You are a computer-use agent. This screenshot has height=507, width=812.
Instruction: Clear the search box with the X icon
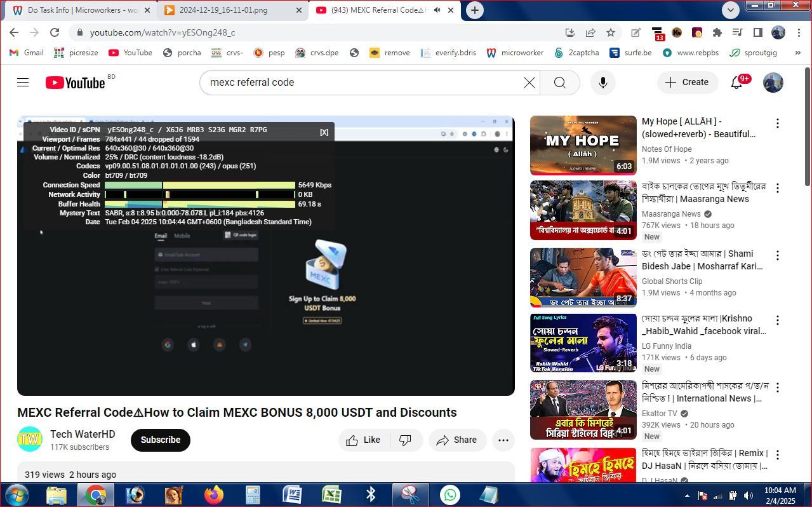[529, 83]
